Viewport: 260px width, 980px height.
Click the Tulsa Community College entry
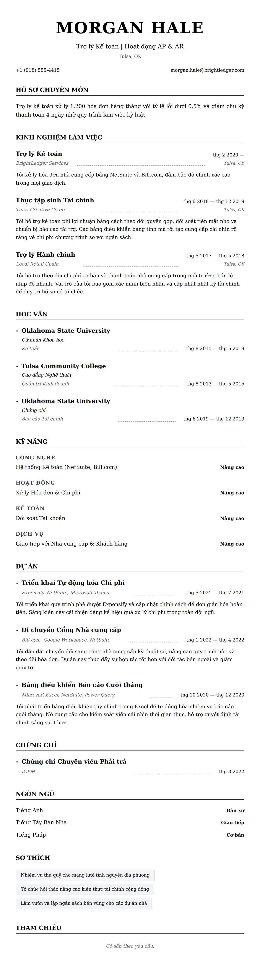tap(63, 366)
